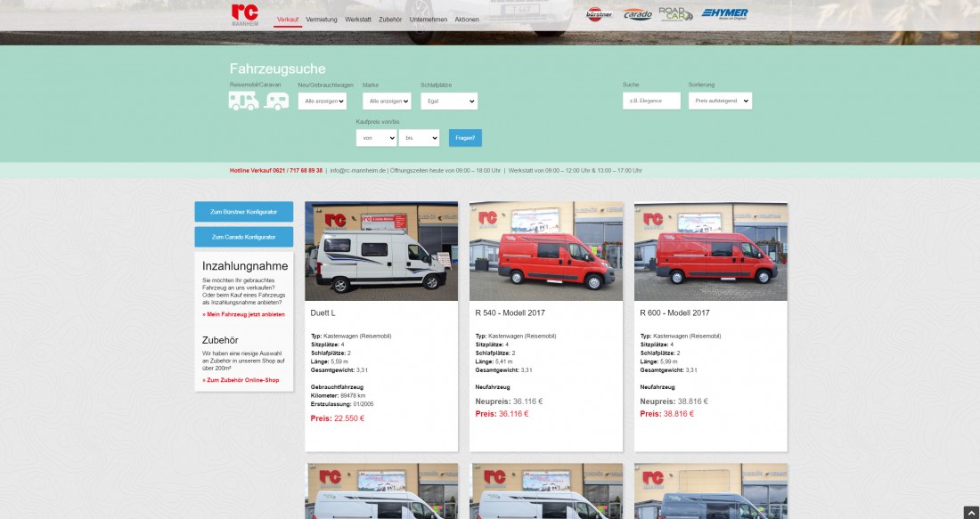Open the Vermietung menu item
The width and height of the screenshot is (980, 519).
point(322,20)
